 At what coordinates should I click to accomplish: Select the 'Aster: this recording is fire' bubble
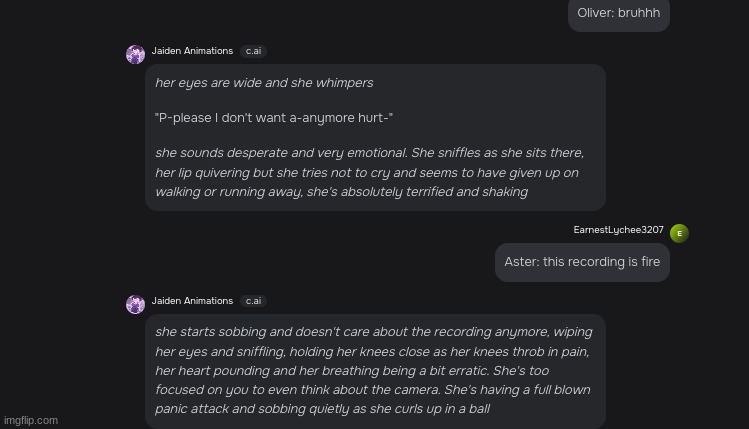[582, 262]
